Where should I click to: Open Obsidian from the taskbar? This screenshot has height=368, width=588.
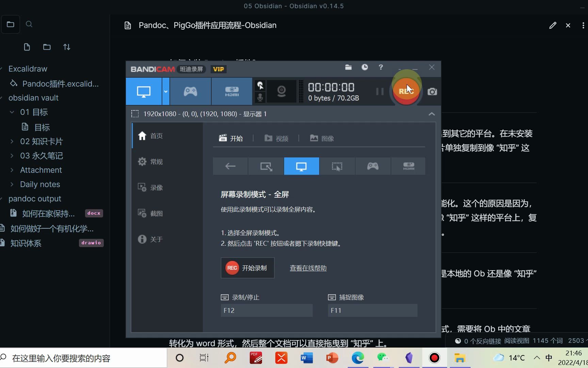pyautogui.click(x=409, y=358)
